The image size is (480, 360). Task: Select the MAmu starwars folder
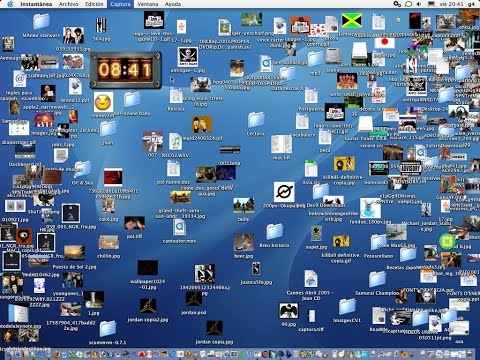click(x=41, y=22)
